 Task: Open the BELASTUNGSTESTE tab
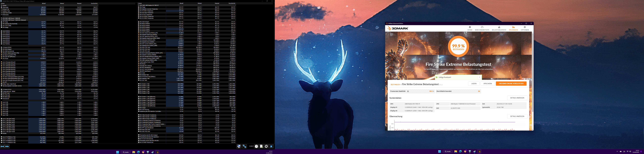(499, 28)
